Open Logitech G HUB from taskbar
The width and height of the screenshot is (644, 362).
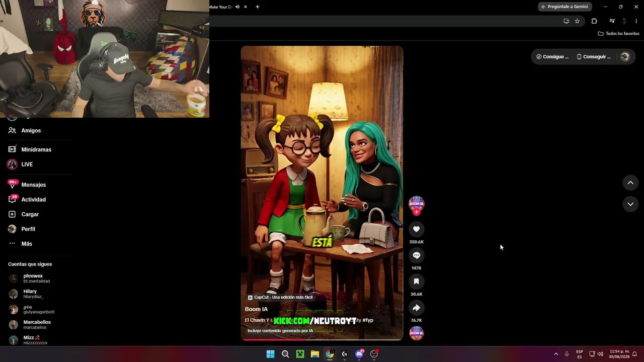pyautogui.click(x=344, y=354)
